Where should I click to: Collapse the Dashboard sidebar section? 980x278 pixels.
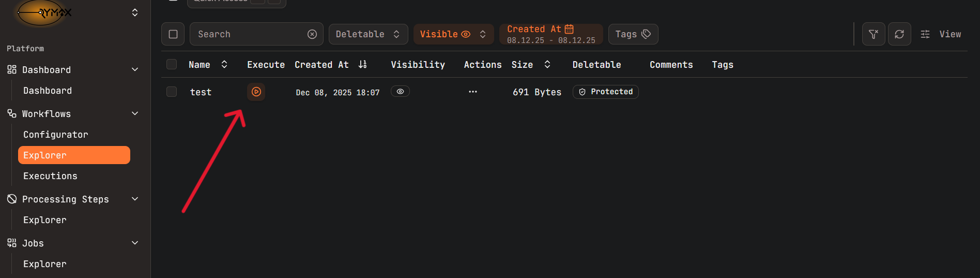135,70
